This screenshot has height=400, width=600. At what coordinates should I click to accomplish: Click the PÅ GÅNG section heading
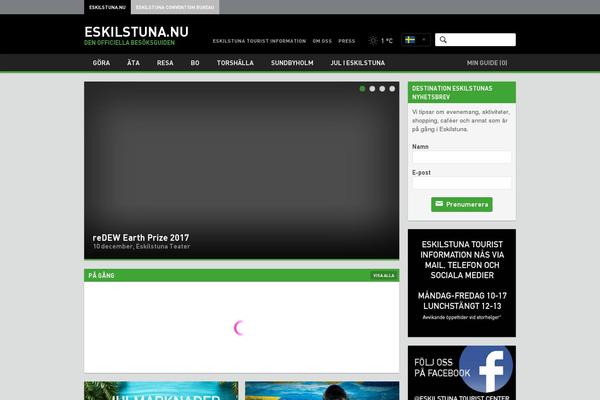(x=101, y=276)
